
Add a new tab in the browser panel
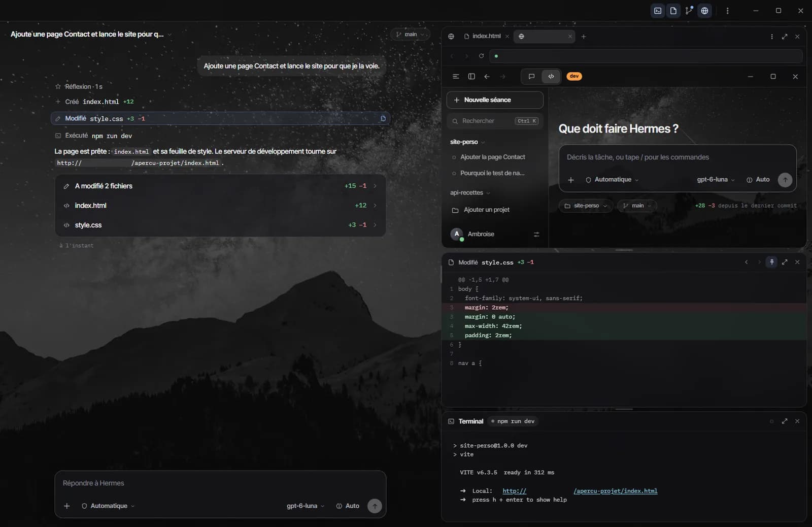tap(584, 37)
